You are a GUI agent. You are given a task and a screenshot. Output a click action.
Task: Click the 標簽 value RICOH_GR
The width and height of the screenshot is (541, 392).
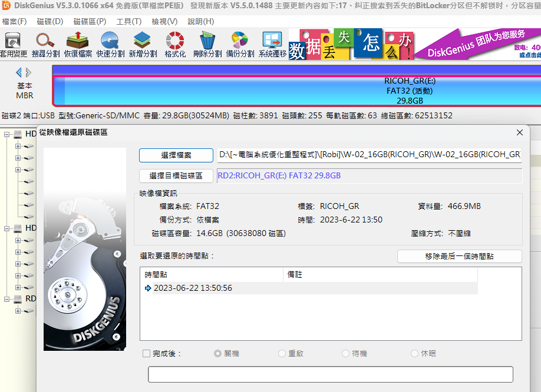[339, 206]
